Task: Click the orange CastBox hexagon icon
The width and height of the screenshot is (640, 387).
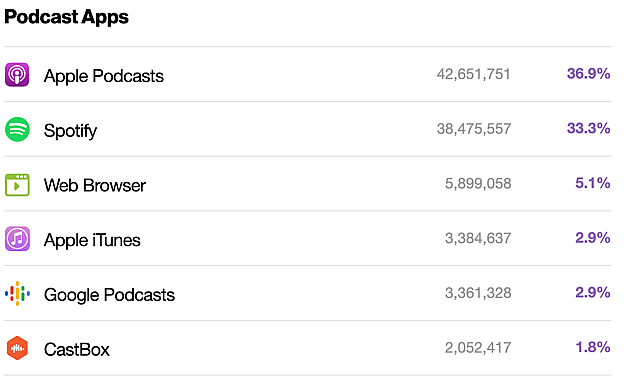Action: [17, 348]
